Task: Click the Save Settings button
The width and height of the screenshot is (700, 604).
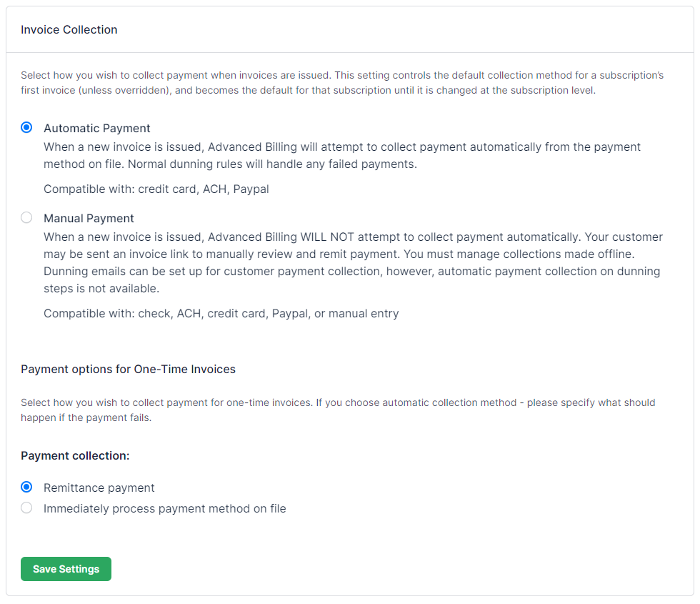Action: click(x=66, y=569)
